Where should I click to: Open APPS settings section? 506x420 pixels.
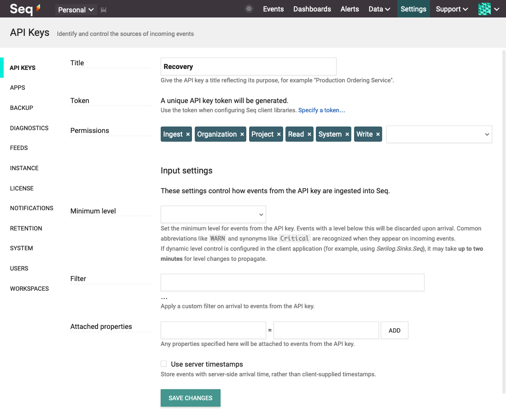tap(17, 88)
